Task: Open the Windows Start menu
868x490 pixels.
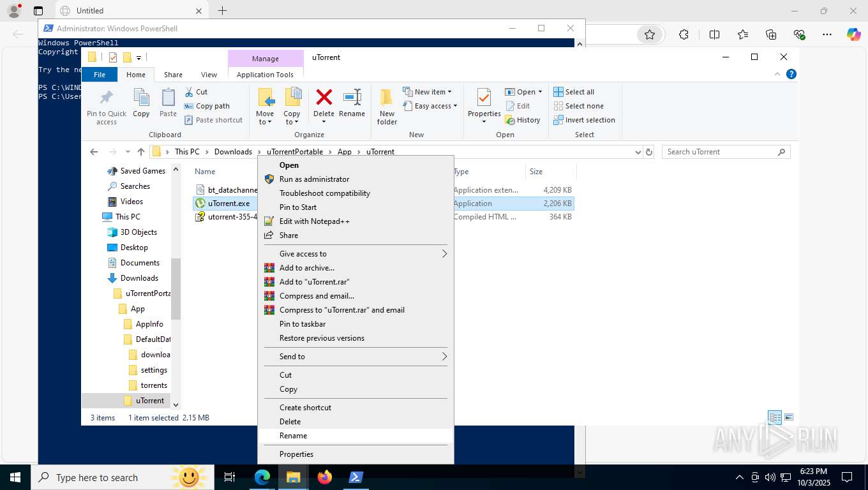Action: (x=15, y=477)
